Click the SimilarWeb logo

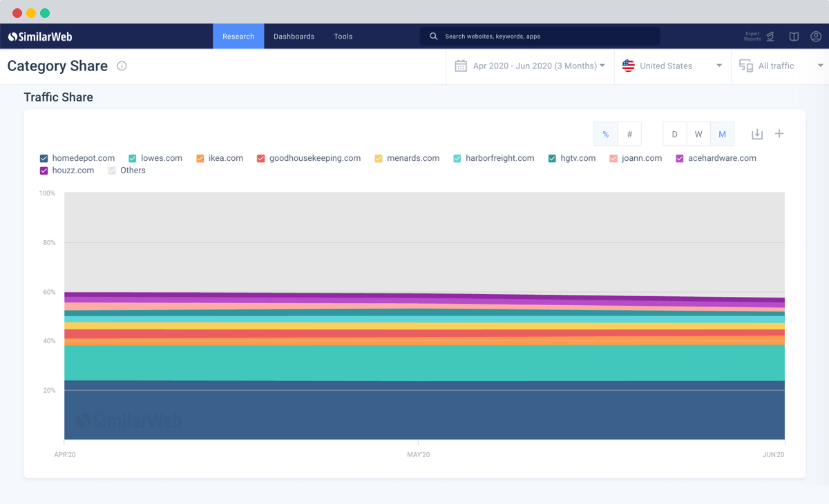(40, 37)
